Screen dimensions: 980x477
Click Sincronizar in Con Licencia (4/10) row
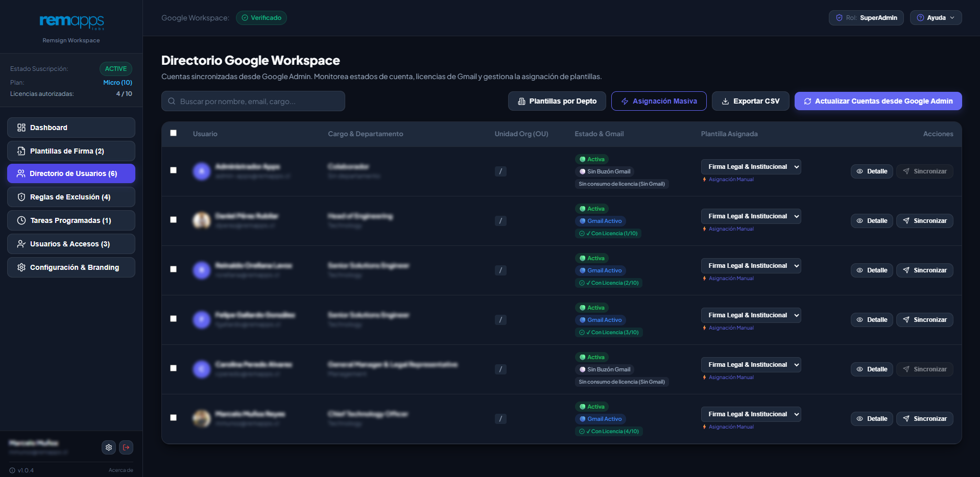coord(925,419)
